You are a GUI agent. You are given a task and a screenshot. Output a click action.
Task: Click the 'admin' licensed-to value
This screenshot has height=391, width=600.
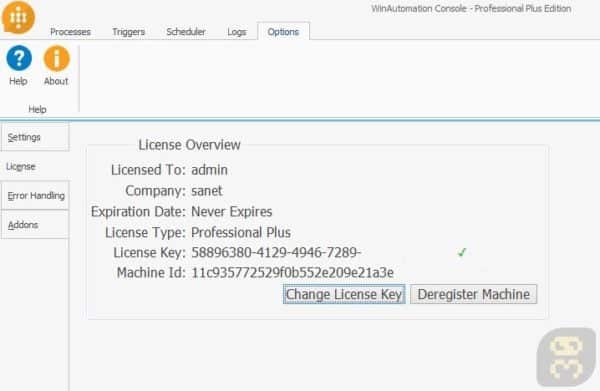coord(209,170)
